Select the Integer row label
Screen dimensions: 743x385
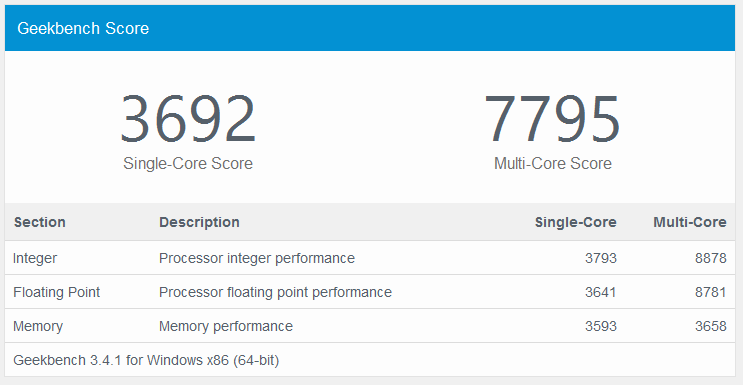[x=35, y=258]
